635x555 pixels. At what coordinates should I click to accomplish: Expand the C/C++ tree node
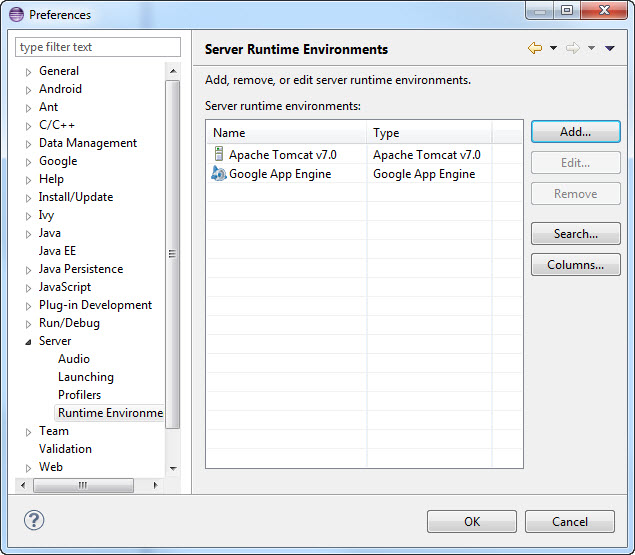tap(28, 126)
